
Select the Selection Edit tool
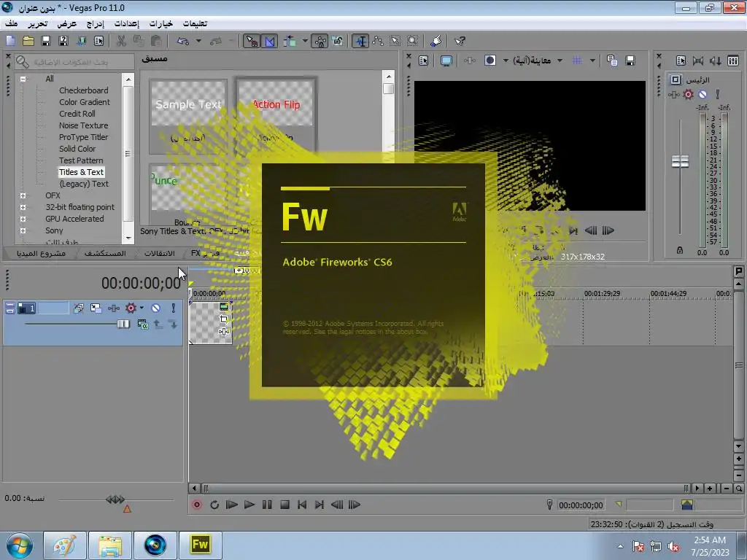(395, 42)
